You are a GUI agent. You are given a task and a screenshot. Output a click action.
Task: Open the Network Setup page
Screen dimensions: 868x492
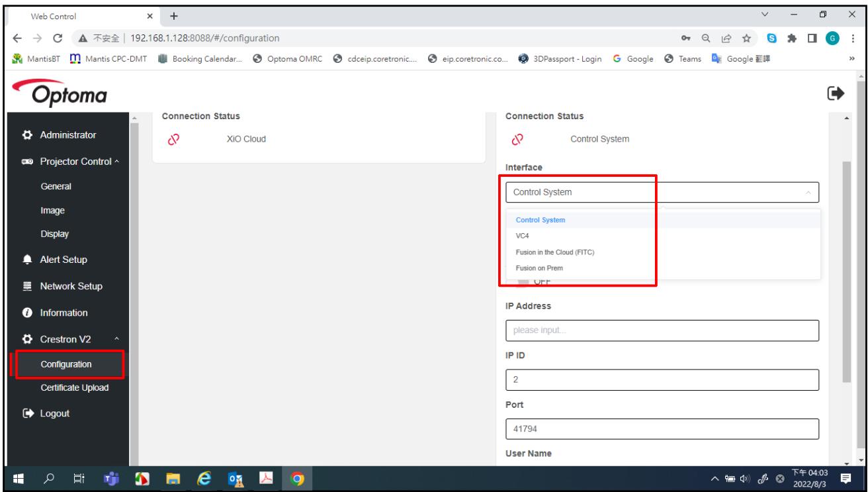71,286
